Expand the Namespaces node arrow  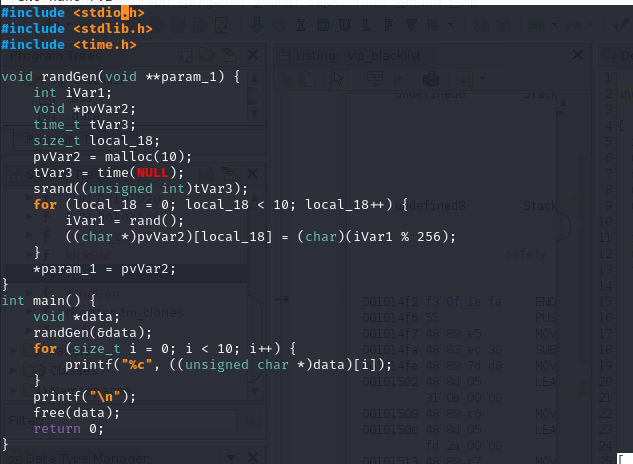(13, 390)
